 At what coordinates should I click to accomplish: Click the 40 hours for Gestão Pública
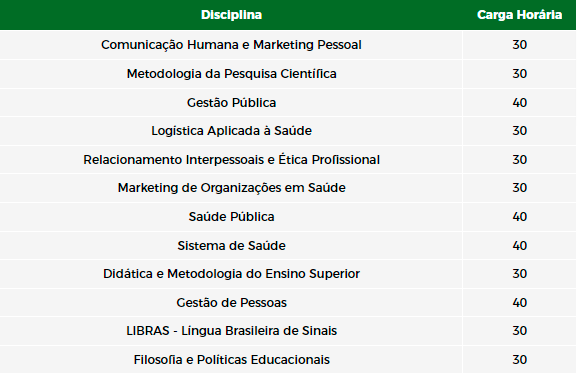[520, 103]
